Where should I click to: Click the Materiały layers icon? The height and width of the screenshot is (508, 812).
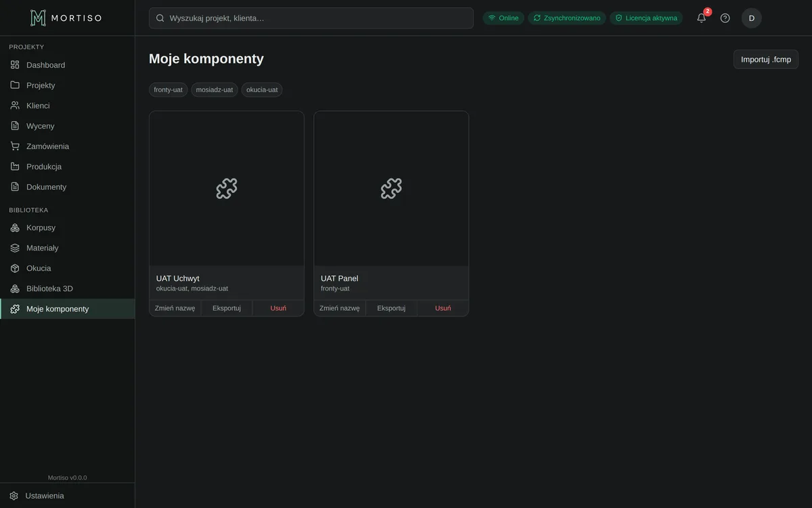pyautogui.click(x=15, y=248)
